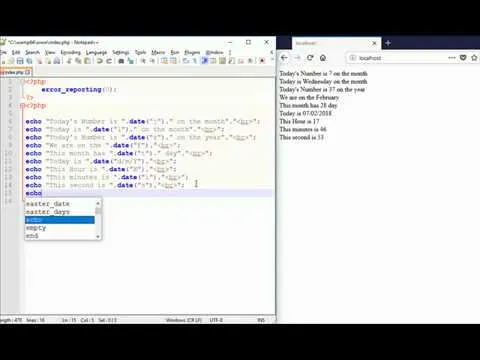Click the Redo arrow icon
Screen dimensions: 480x360
(109, 61)
